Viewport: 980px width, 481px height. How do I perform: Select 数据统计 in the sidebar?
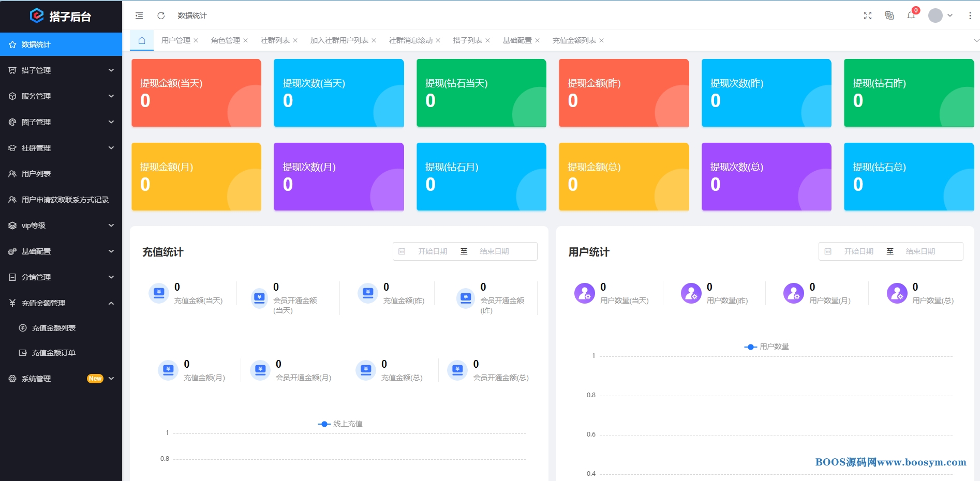click(61, 44)
